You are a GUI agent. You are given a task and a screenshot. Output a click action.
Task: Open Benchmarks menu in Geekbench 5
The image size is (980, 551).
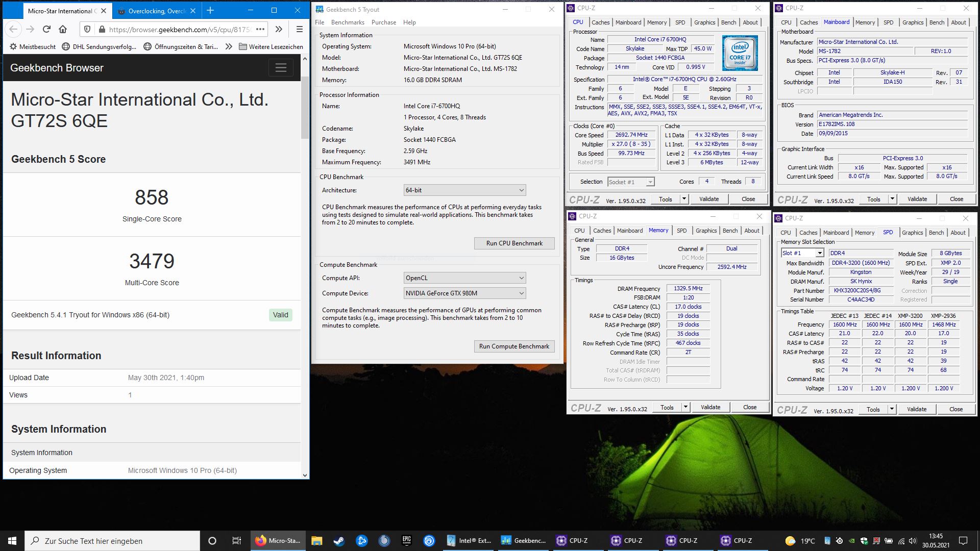348,22
